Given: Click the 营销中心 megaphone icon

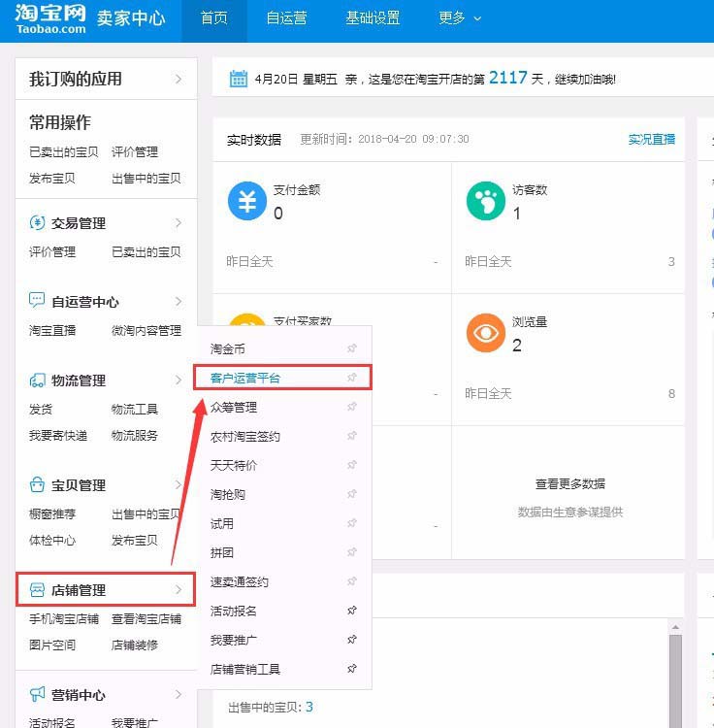Looking at the screenshot, I should 37,694.
